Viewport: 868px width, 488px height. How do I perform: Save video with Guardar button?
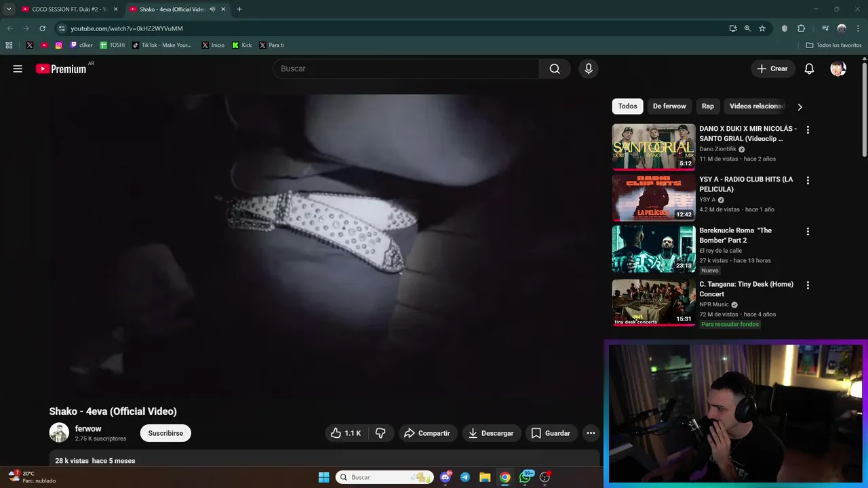551,433
